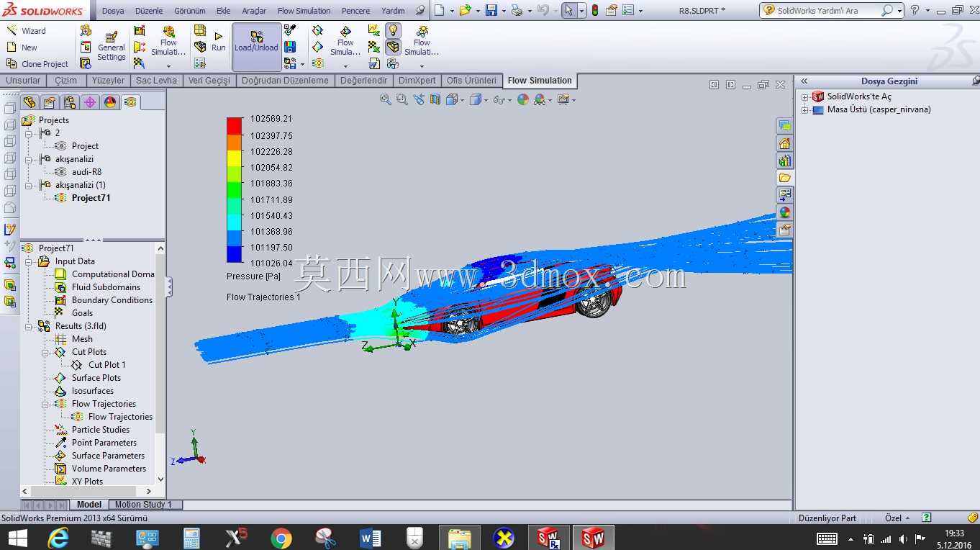The image size is (980, 550).
Task: Select Project71 in the Projects tree
Action: click(91, 198)
